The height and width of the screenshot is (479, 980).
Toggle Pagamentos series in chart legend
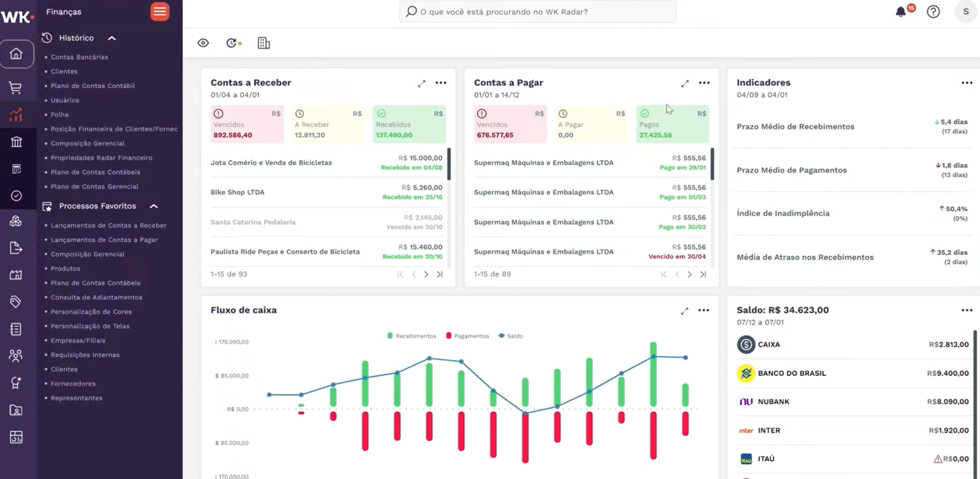click(467, 336)
